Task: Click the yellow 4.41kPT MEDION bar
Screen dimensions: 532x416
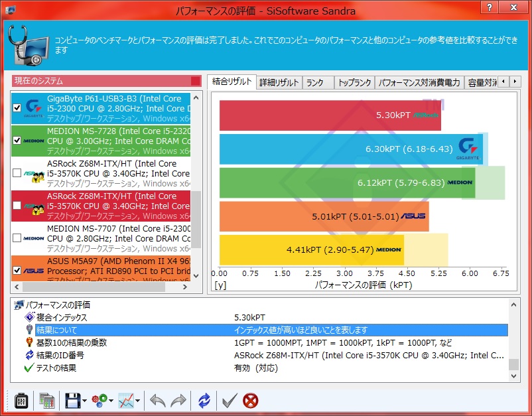Action: pos(312,250)
